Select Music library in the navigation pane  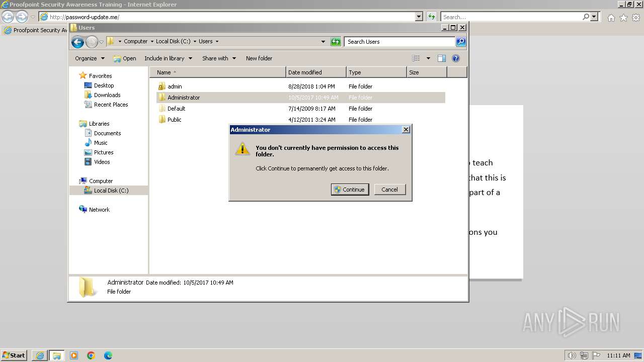point(96,143)
